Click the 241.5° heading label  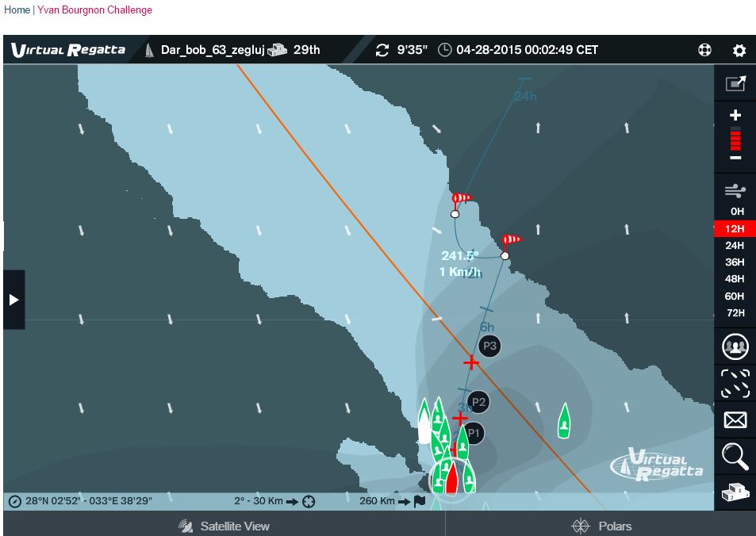pos(460,255)
